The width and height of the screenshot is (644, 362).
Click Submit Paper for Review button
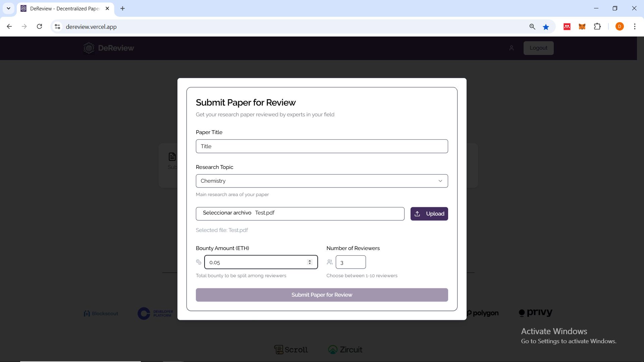pyautogui.click(x=322, y=295)
